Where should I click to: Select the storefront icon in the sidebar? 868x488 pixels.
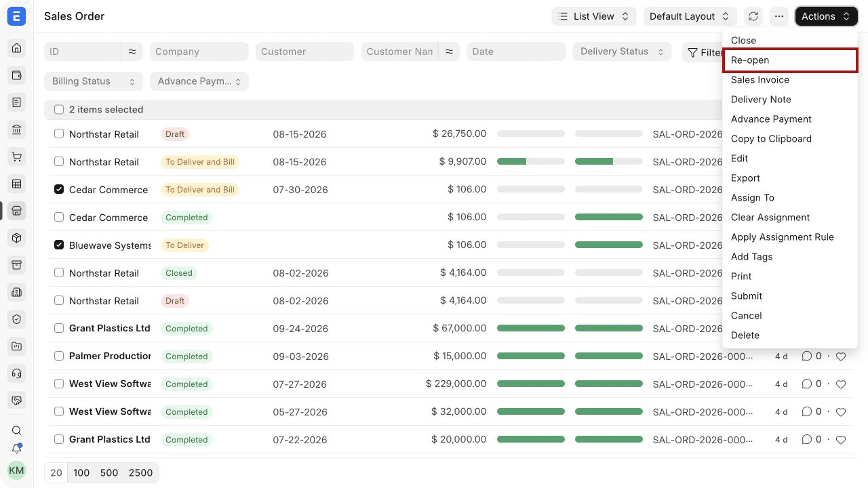pyautogui.click(x=17, y=211)
